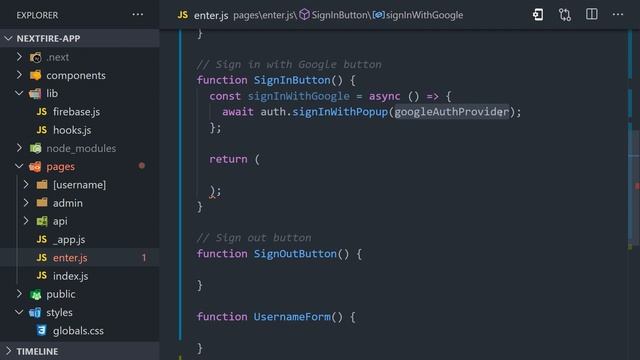Click the styles folder icon
Screen dimensions: 640x360
(x=36, y=313)
